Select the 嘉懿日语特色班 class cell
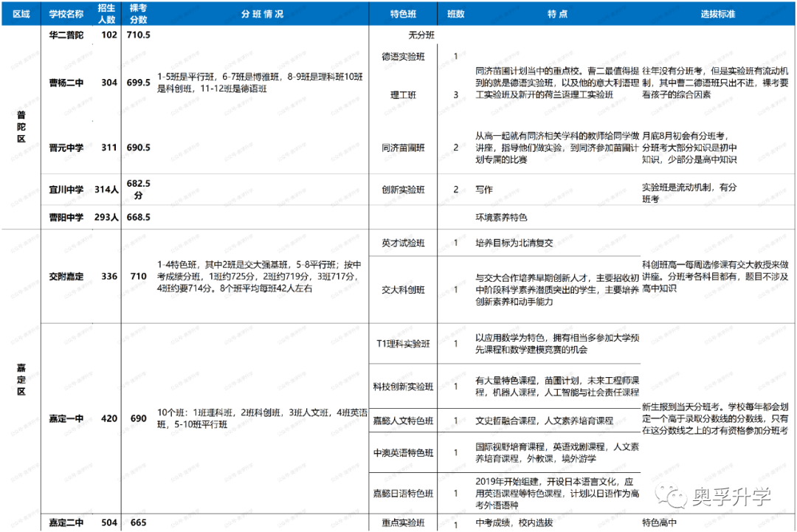Viewport: 797px width, 532px height. pyautogui.click(x=404, y=493)
